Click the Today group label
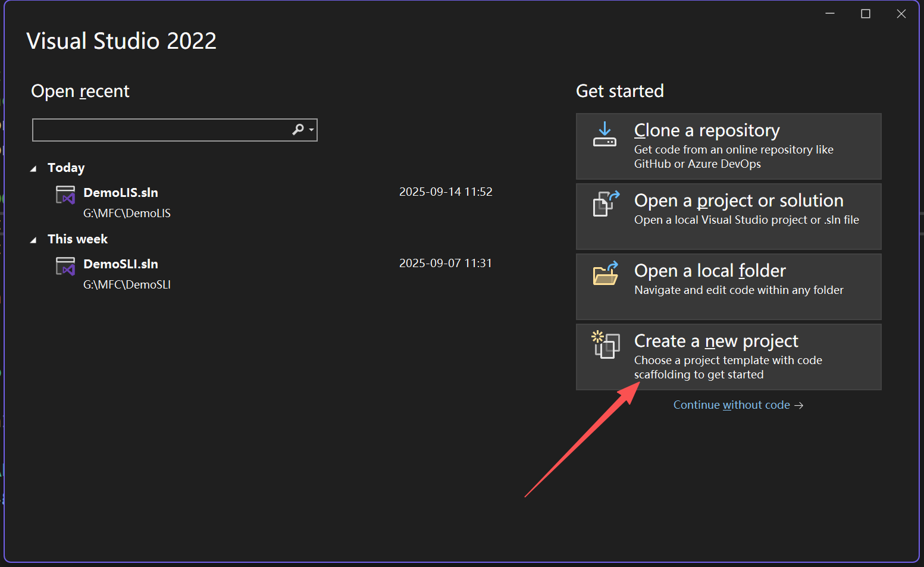 tap(66, 168)
